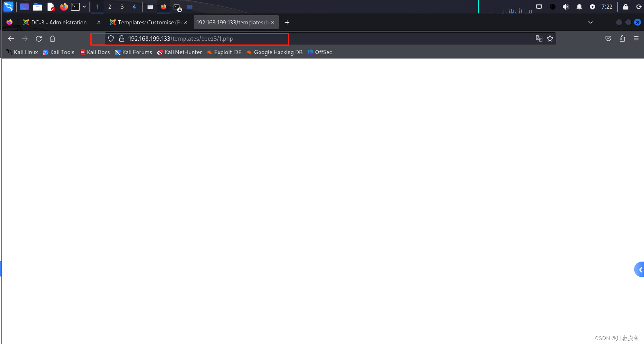Open the display tray icon
This screenshot has height=344, width=644.
coord(539,6)
